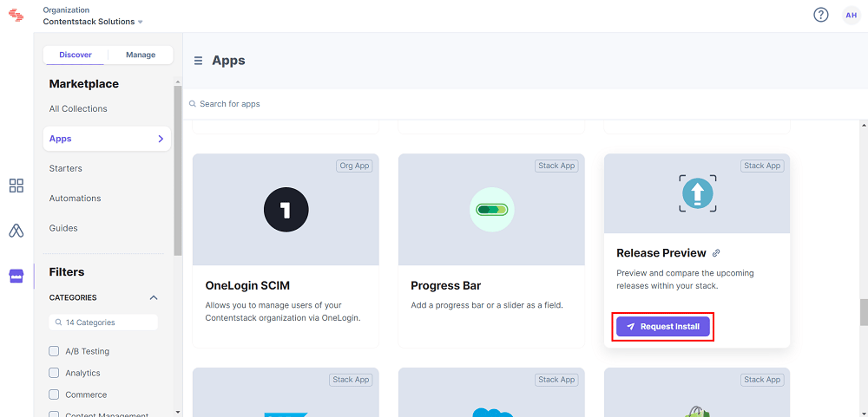Open the organization dropdown Contentstack Solutions
Image resolution: width=868 pixels, height=417 pixels.
tap(93, 21)
